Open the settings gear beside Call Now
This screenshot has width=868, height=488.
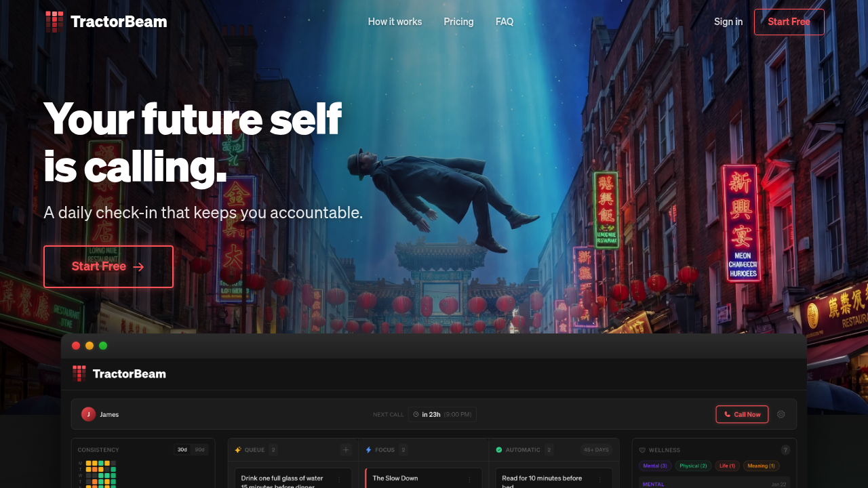coord(781,414)
